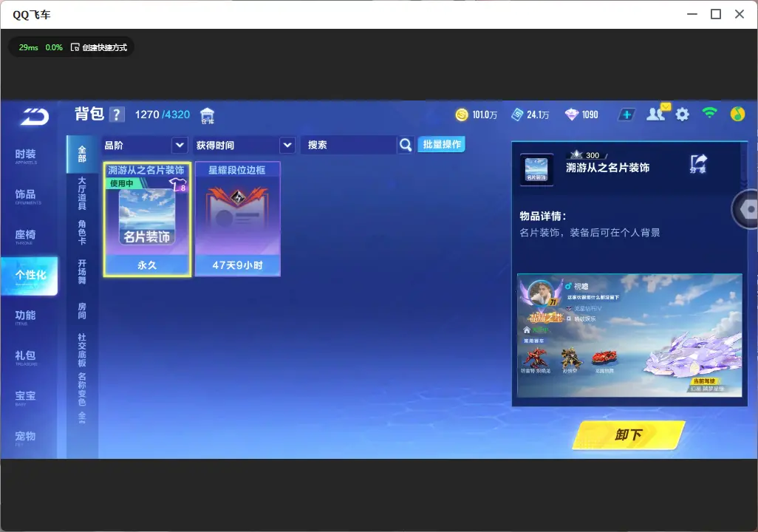
Task: Click the 永久 duration label
Action: [147, 265]
